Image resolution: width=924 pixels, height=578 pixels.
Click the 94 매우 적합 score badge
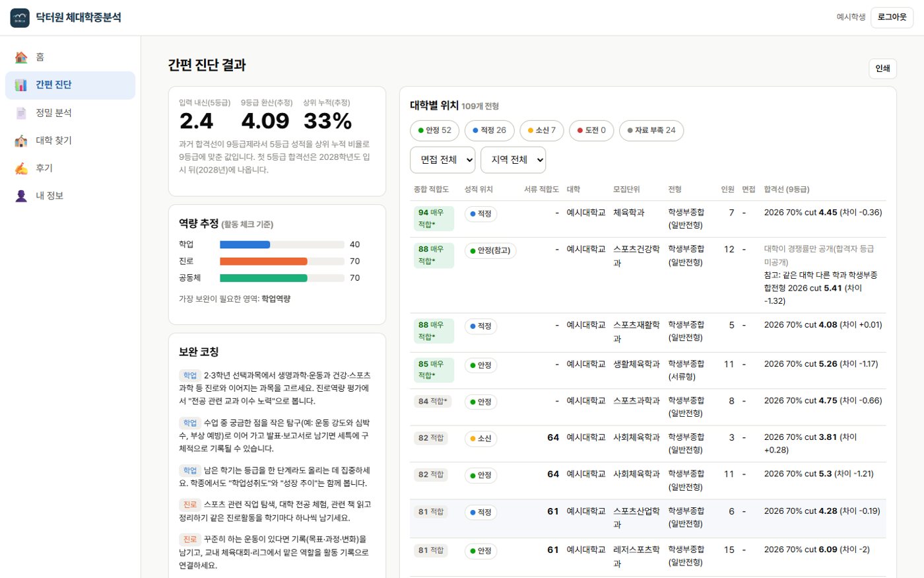pos(434,219)
